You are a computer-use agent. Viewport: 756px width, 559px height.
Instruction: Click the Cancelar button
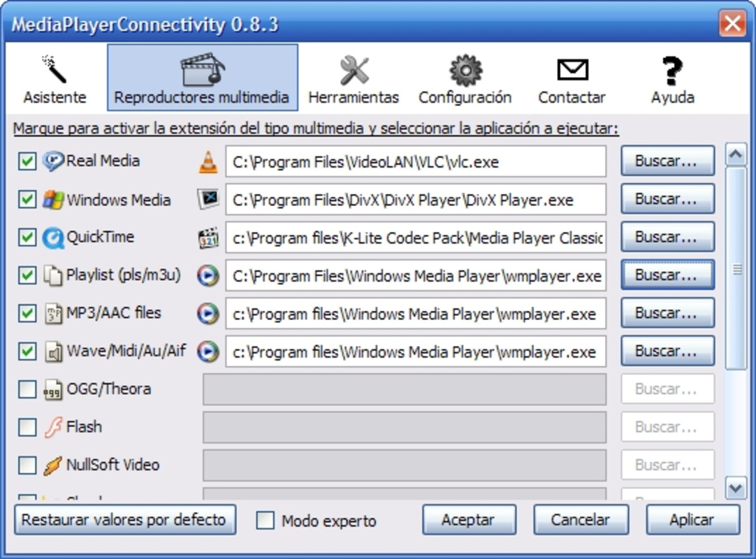[x=581, y=520]
